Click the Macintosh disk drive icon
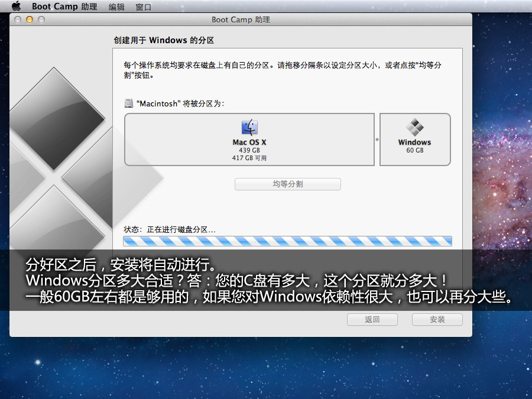 pos(129,103)
